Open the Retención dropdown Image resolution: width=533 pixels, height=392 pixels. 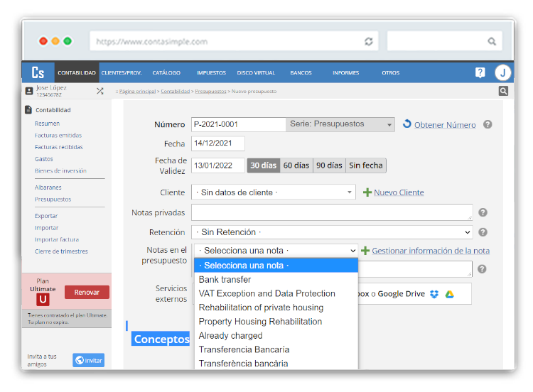coord(332,232)
